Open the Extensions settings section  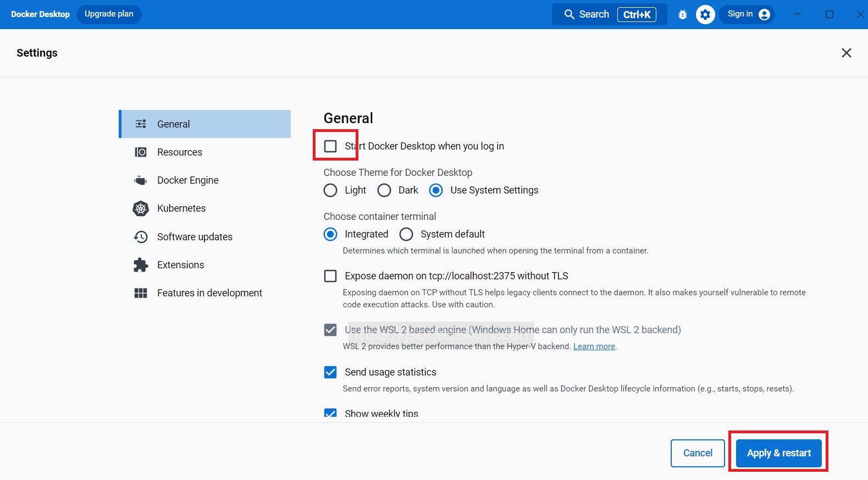205,265
